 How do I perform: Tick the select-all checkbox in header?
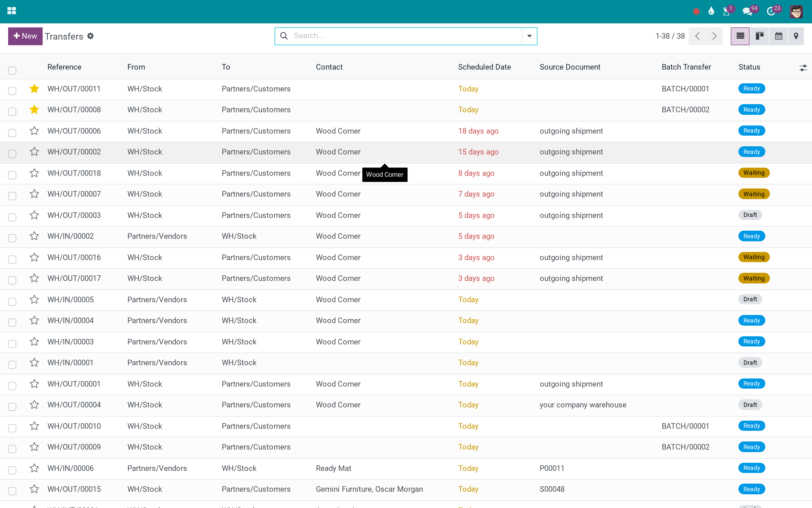pyautogui.click(x=12, y=70)
